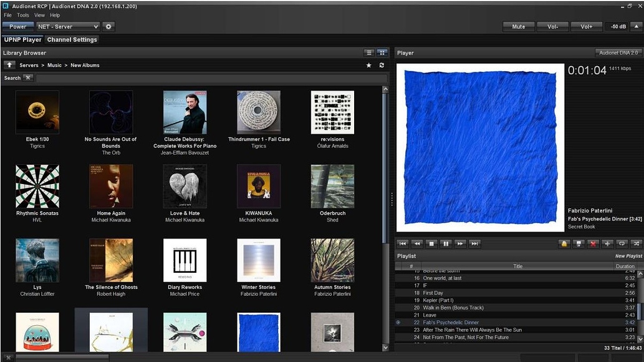Expand arrow next to -50 dB
Screen dimensions: 644x362
[x=637, y=26]
